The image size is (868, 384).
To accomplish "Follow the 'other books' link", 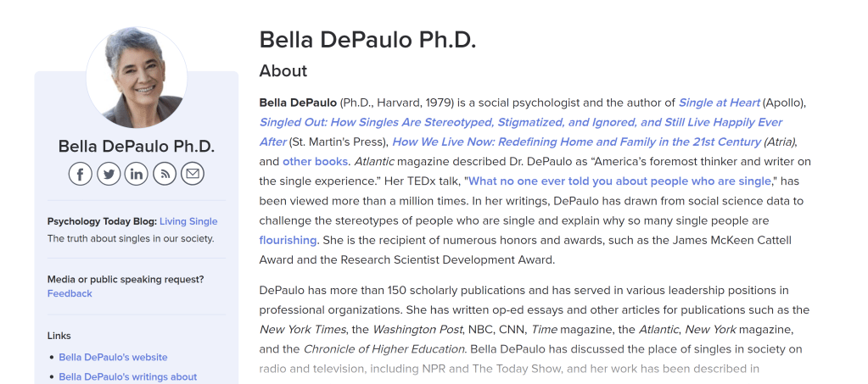I will [x=315, y=161].
